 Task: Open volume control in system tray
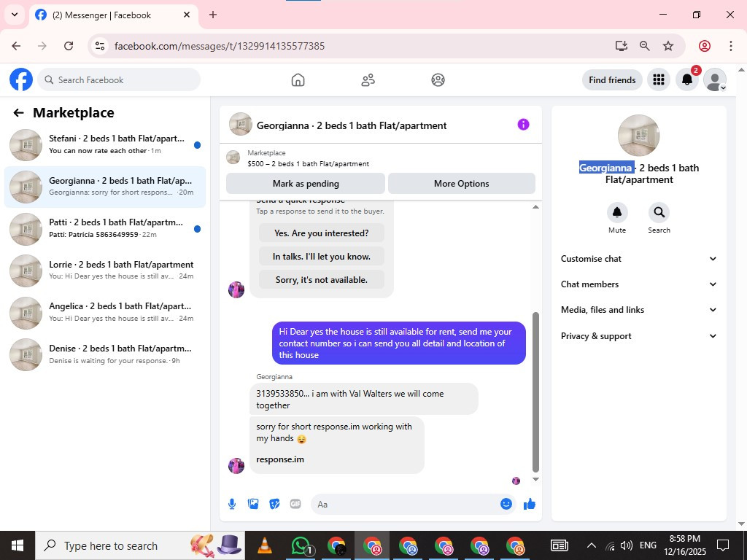tap(627, 545)
